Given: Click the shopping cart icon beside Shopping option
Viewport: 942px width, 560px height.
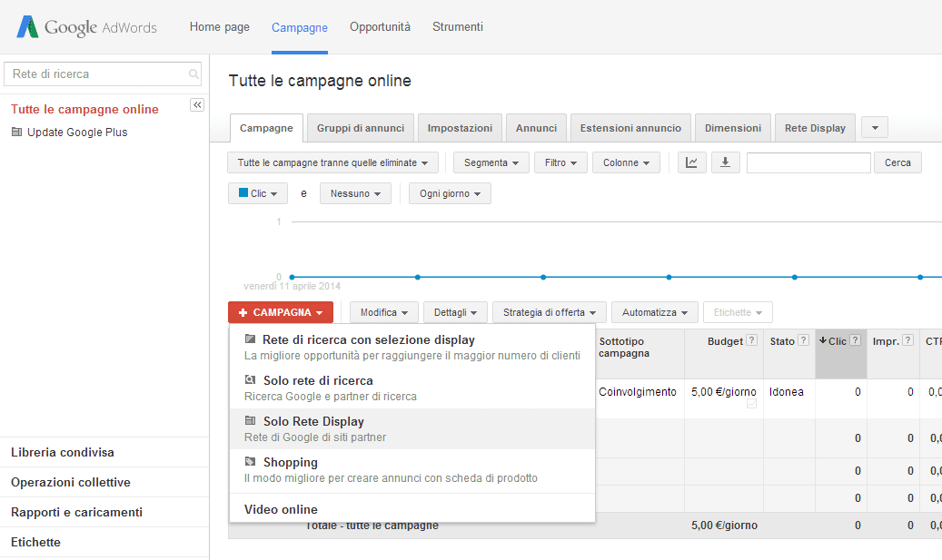Looking at the screenshot, I should [x=249, y=462].
